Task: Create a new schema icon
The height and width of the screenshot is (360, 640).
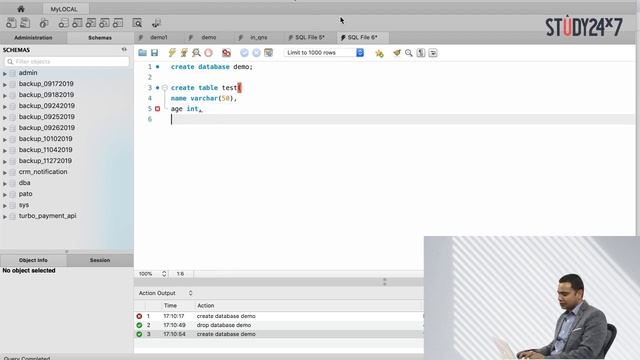Action: pyautogui.click(x=63, y=23)
